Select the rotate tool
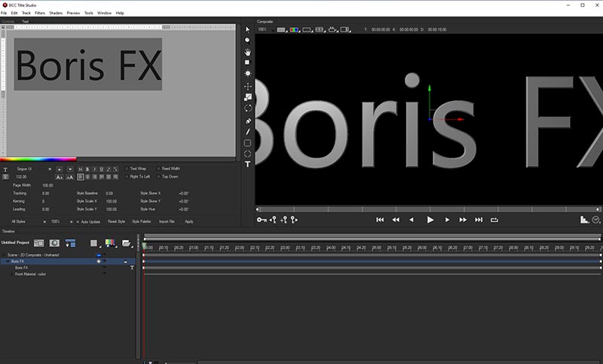This screenshot has height=364, width=603. [x=248, y=109]
